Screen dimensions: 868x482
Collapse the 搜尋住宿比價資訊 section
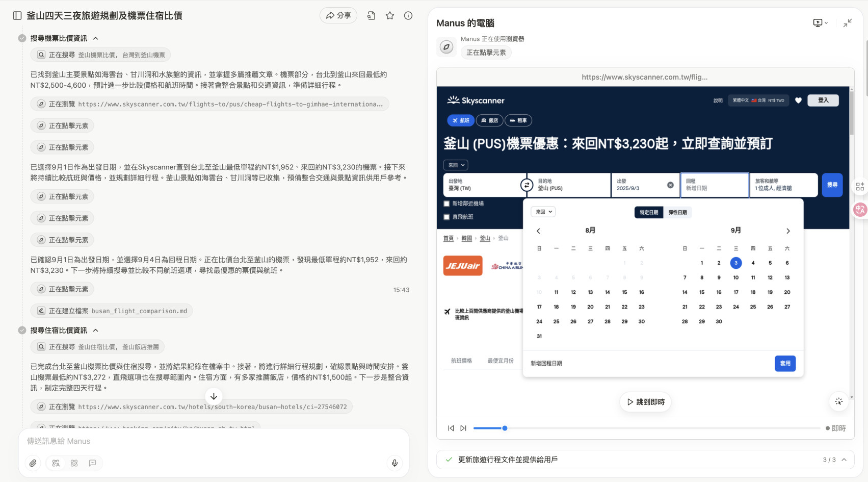(96, 331)
